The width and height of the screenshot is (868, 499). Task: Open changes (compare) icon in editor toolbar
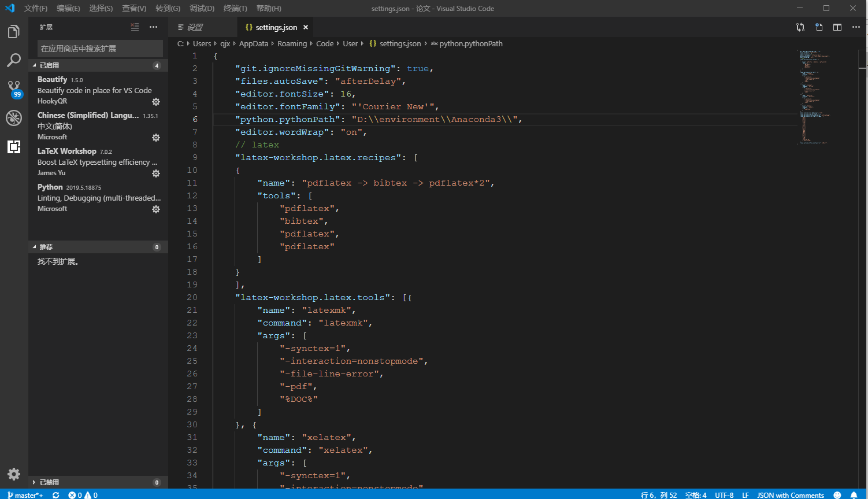800,27
